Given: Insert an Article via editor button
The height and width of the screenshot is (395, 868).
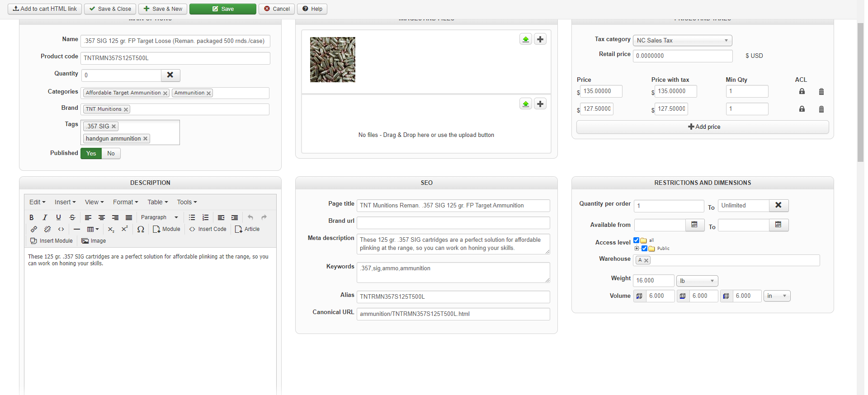Looking at the screenshot, I should point(247,229).
